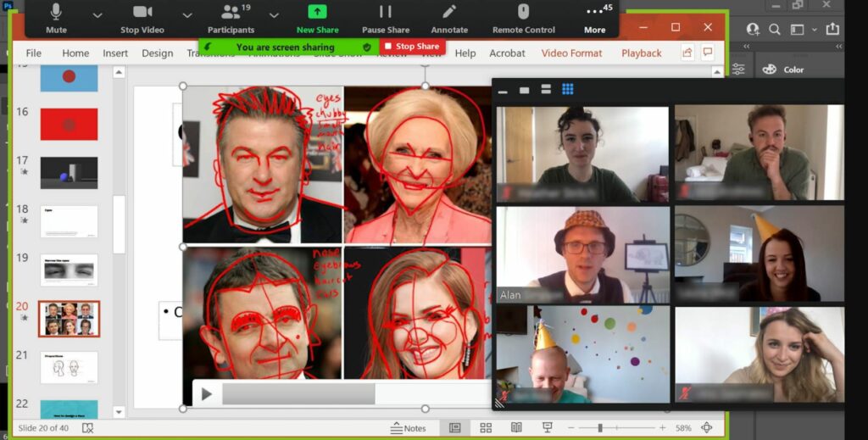Open the Design ribbon tab

[157, 53]
